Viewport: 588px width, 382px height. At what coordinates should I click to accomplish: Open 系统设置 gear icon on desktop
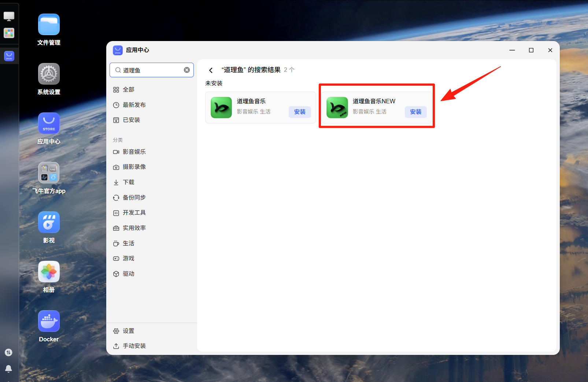(49, 74)
